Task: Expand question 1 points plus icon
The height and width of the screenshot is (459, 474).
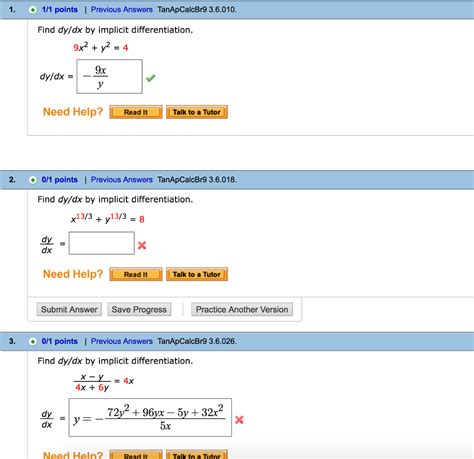Action: (33, 10)
